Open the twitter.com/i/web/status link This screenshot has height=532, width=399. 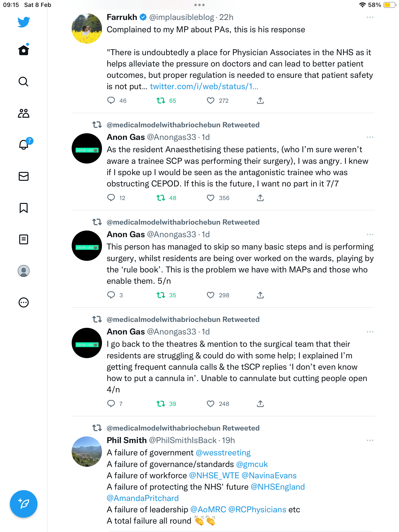(x=204, y=86)
